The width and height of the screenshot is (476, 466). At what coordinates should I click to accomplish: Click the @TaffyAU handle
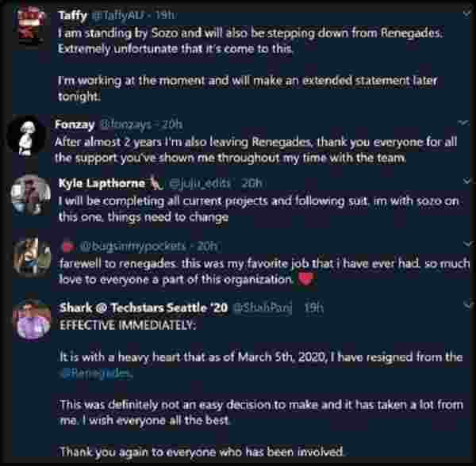117,15
